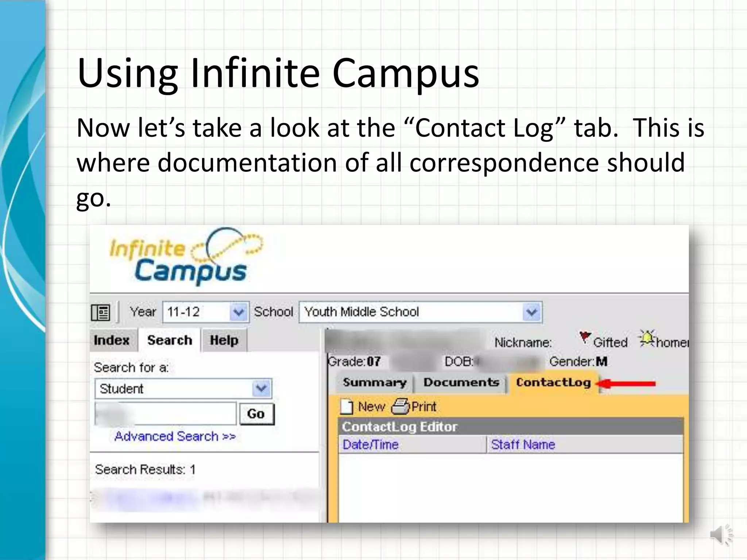Viewport: 747px width, 560px height.
Task: Switch to the Help tab
Action: click(x=224, y=340)
